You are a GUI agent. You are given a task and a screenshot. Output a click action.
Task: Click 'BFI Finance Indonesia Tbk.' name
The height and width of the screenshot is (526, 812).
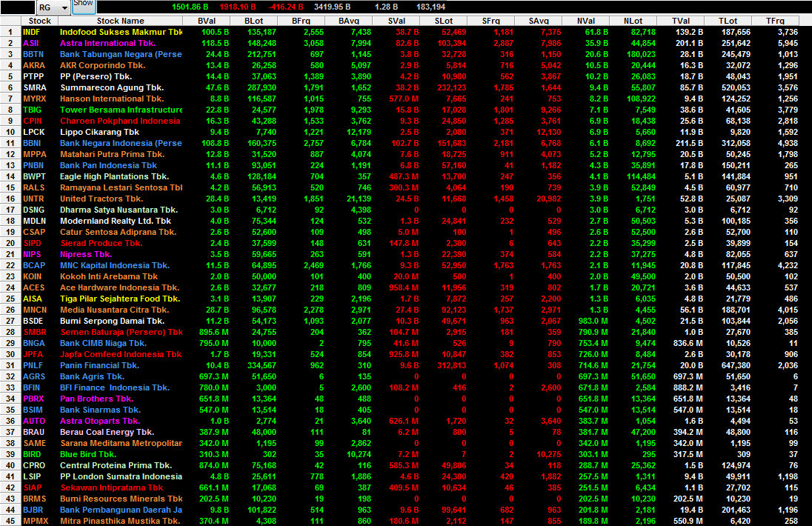click(114, 388)
